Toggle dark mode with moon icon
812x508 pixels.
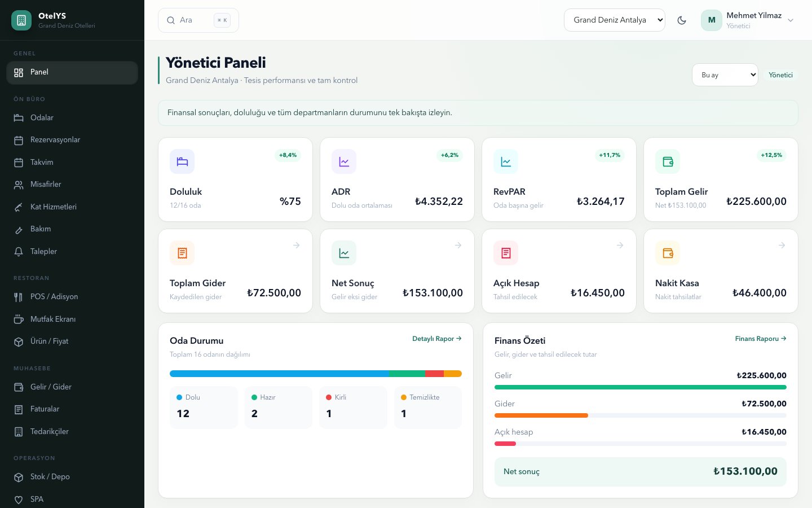pos(682,20)
